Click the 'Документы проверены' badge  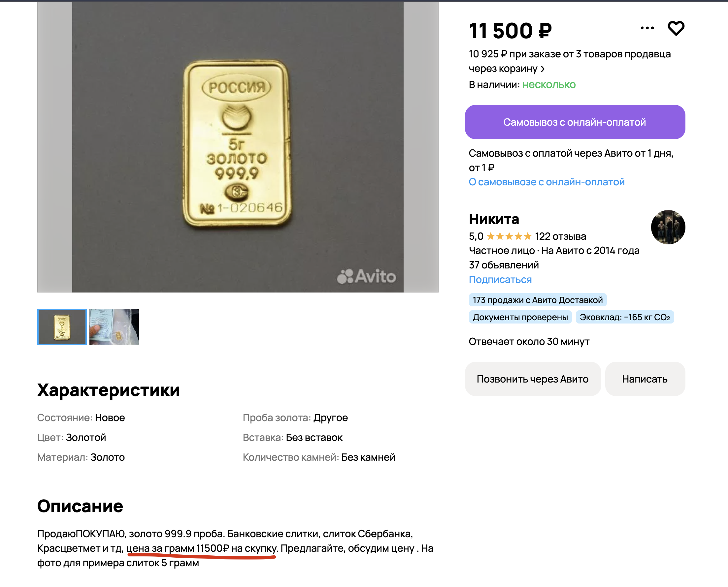coord(520,317)
